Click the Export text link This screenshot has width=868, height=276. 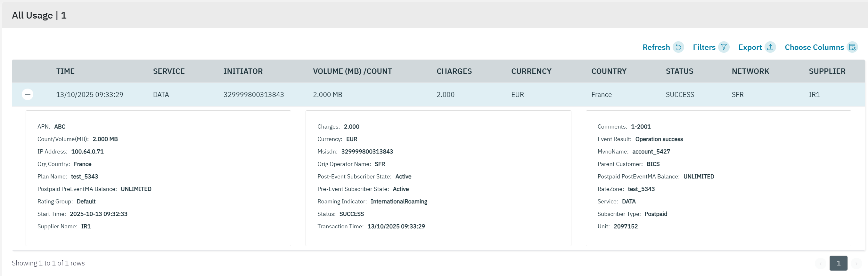click(750, 47)
